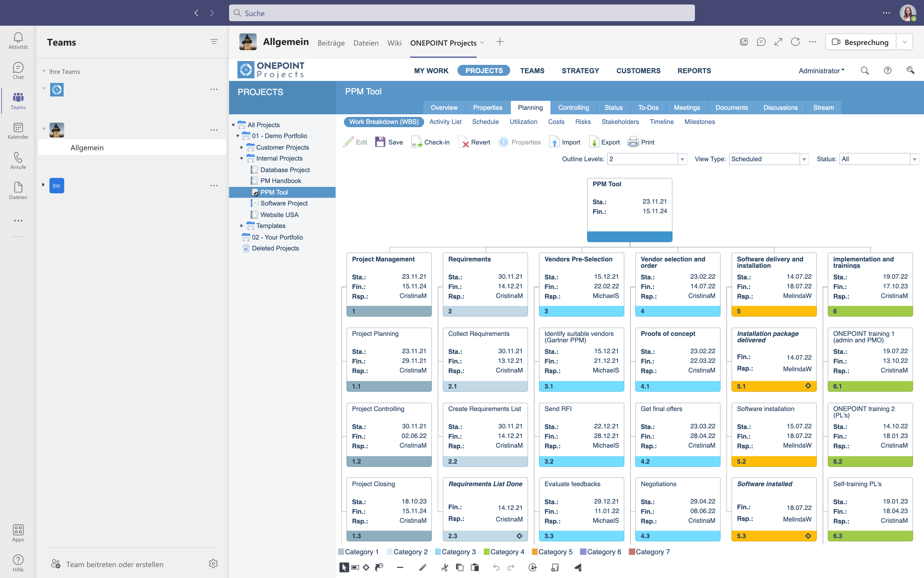Screen dimensions: 924x578
Task: Click the Category 4 green legend swatch
Action: tap(486, 552)
